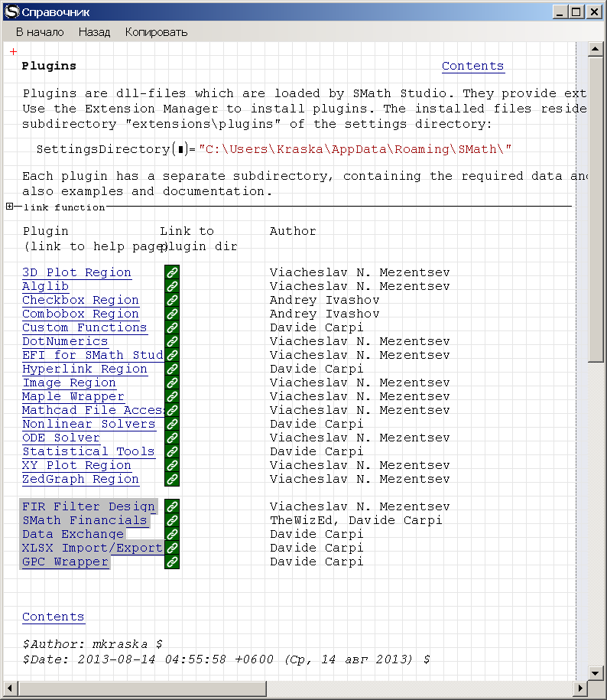
Task: Expand the collapsed link function area
Action: [x=9, y=207]
